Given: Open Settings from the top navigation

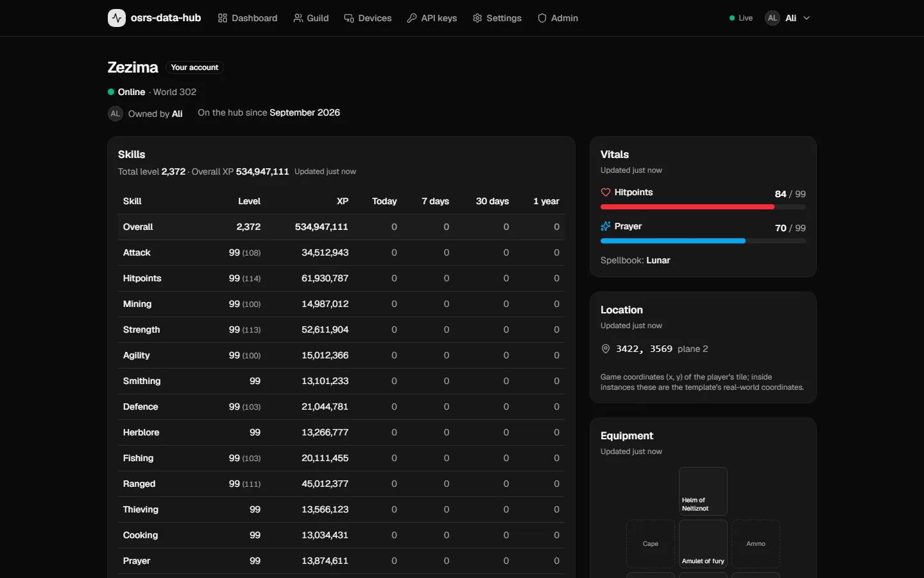Looking at the screenshot, I should click(497, 18).
